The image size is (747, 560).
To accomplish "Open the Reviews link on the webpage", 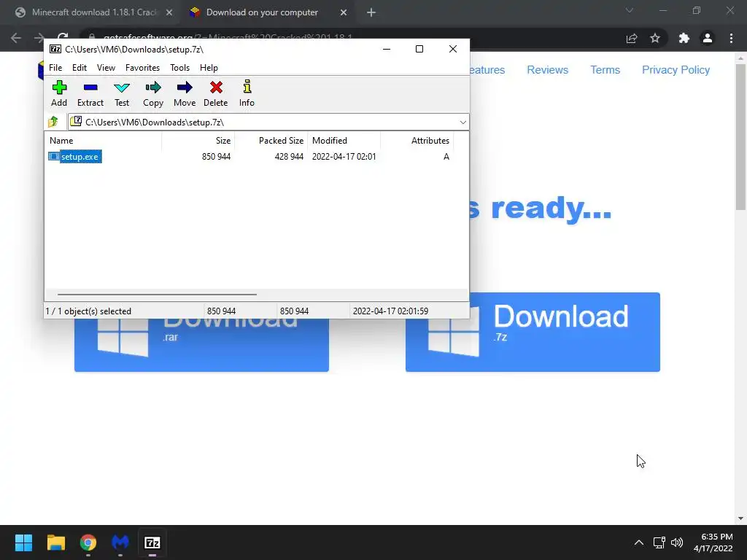I will pos(547,70).
